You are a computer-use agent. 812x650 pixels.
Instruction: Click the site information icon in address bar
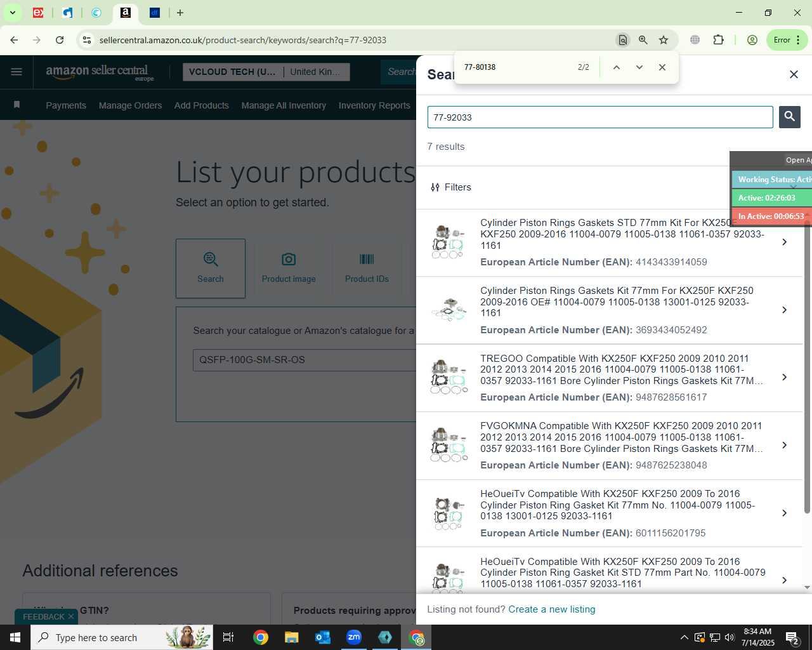tap(87, 40)
